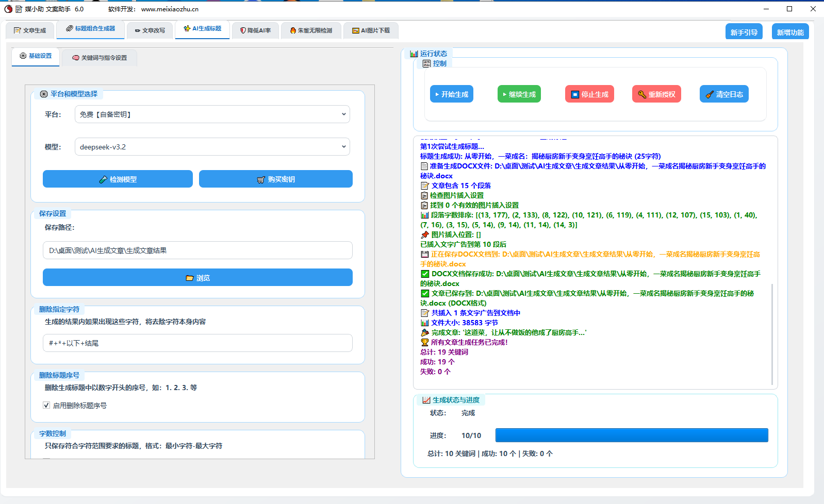824x504 pixels.
Task: Click the 重新授权 re-authorize key button
Action: coord(656,94)
